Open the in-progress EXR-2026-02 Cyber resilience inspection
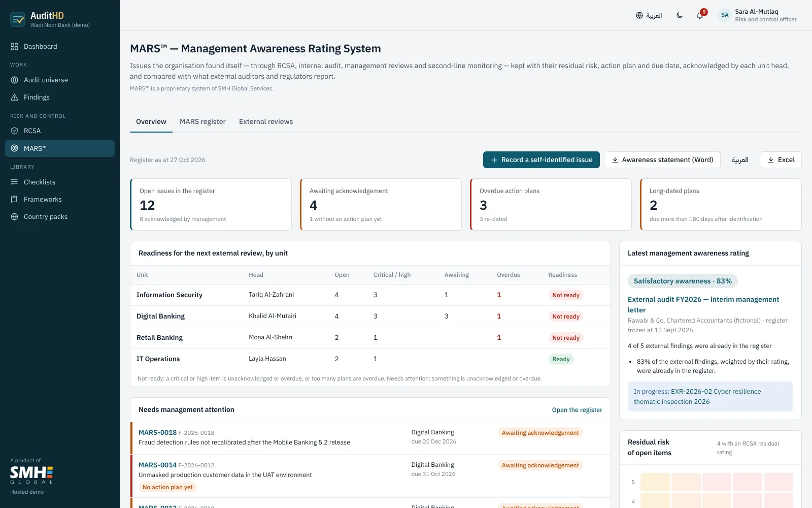 pos(710,397)
